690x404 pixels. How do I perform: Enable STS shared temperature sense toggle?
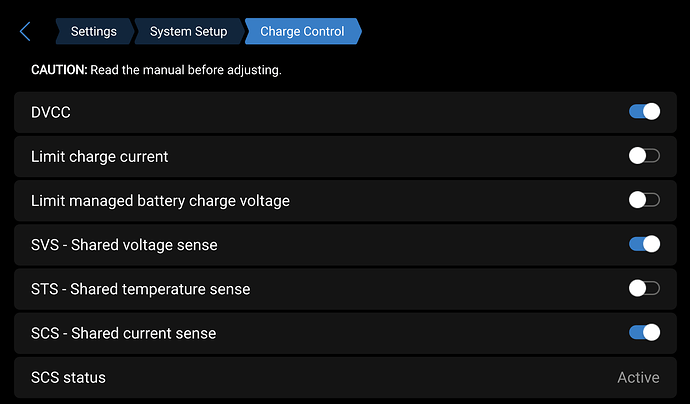click(x=644, y=288)
